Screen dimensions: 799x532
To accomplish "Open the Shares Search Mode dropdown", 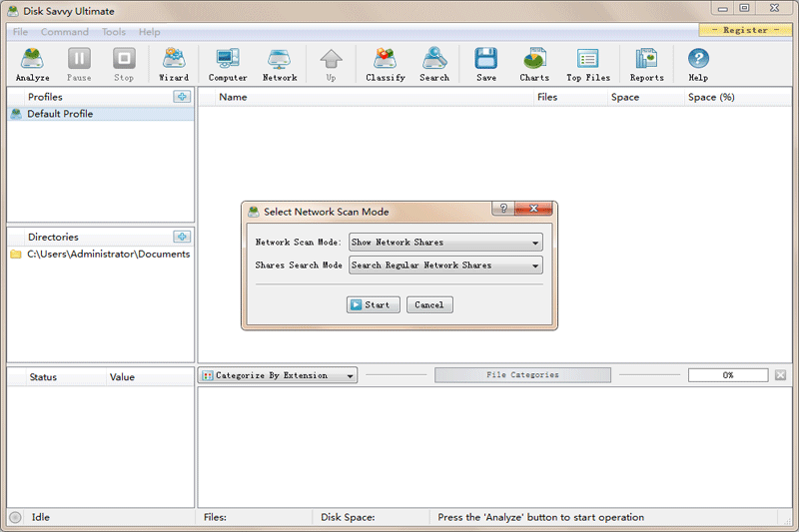I will (x=445, y=266).
